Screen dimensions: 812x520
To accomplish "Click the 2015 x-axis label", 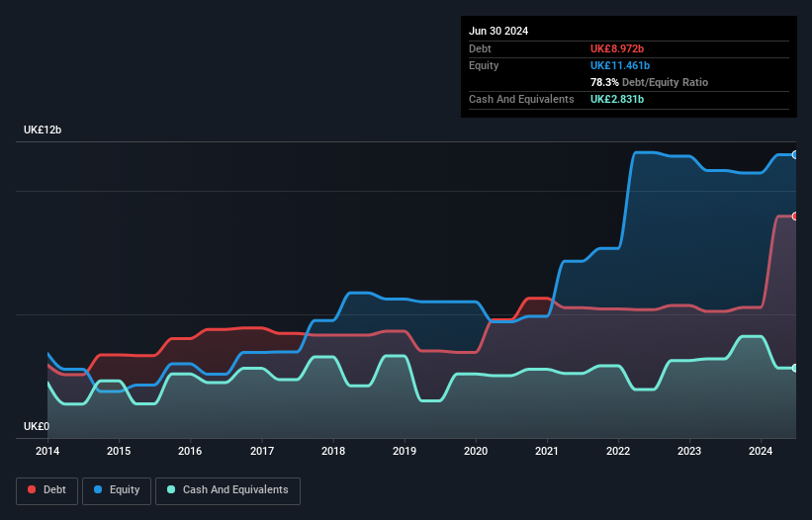I will tap(119, 451).
